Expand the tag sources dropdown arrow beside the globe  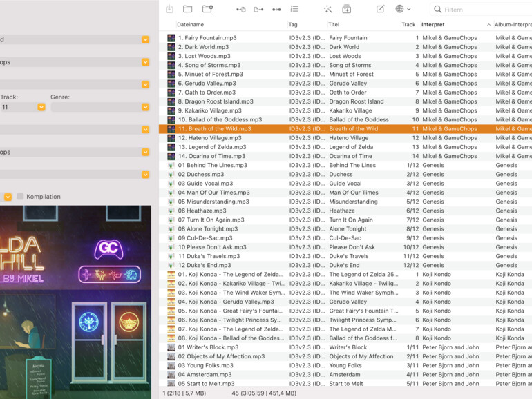click(x=409, y=10)
